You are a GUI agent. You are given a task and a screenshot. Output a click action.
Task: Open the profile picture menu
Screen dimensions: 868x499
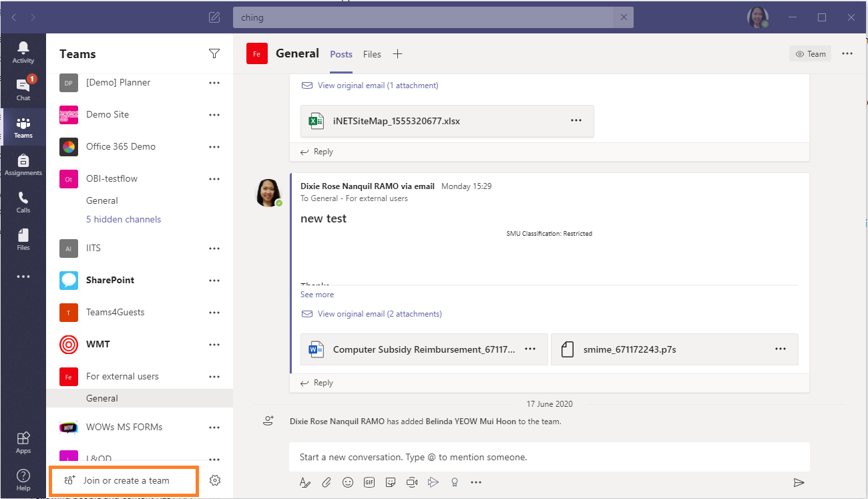[x=758, y=18]
